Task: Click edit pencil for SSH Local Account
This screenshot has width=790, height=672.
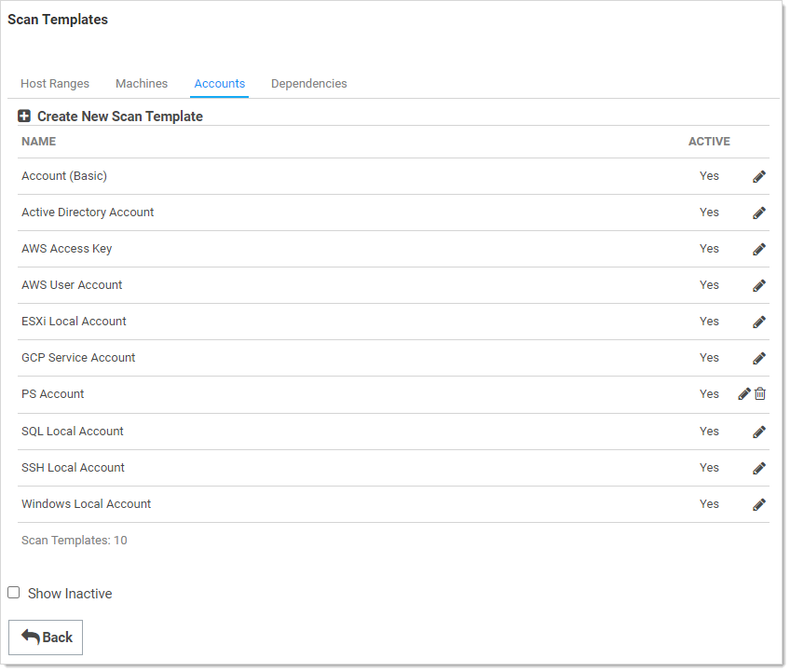Action: pyautogui.click(x=758, y=468)
